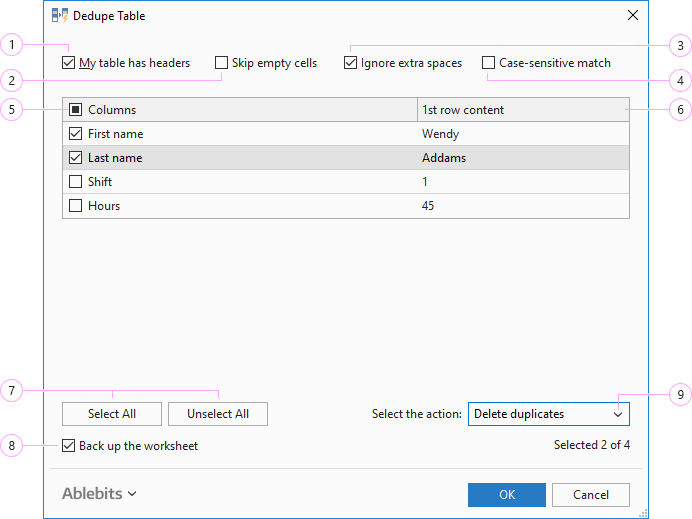This screenshot has height=519, width=692.
Task: Uncheck the Last name column checkbox
Action: [x=75, y=158]
